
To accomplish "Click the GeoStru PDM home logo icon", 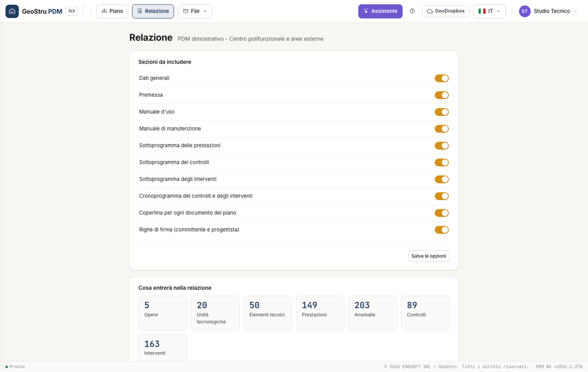I will click(12, 11).
